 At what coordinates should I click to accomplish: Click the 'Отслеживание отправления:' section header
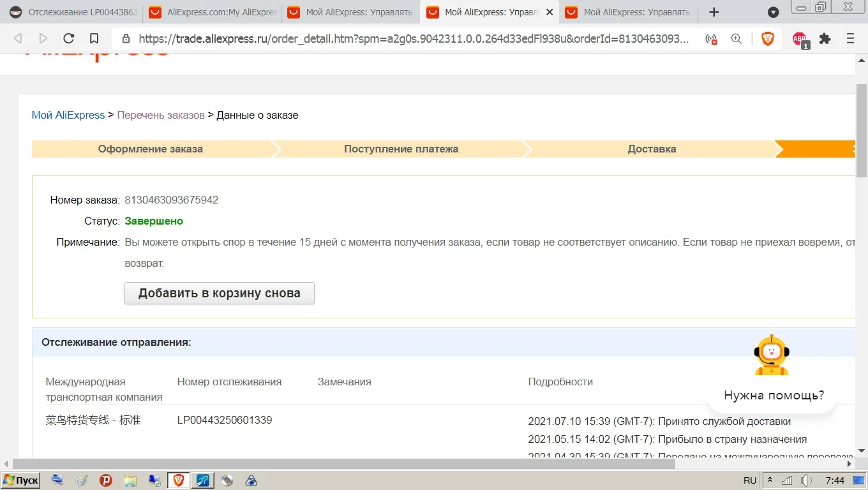pyautogui.click(x=116, y=343)
